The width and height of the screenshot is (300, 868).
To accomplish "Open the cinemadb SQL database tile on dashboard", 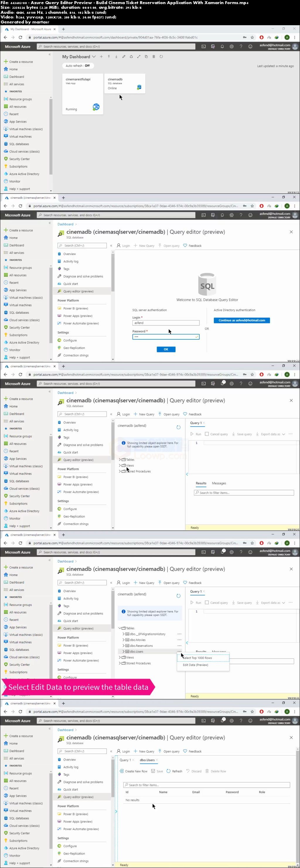I will click(x=125, y=84).
